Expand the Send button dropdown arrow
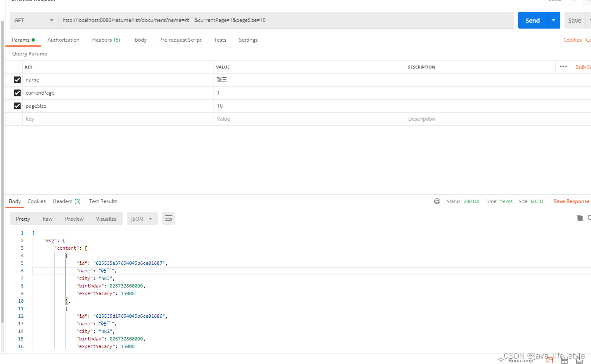This screenshot has height=364, width=591. 554,20
